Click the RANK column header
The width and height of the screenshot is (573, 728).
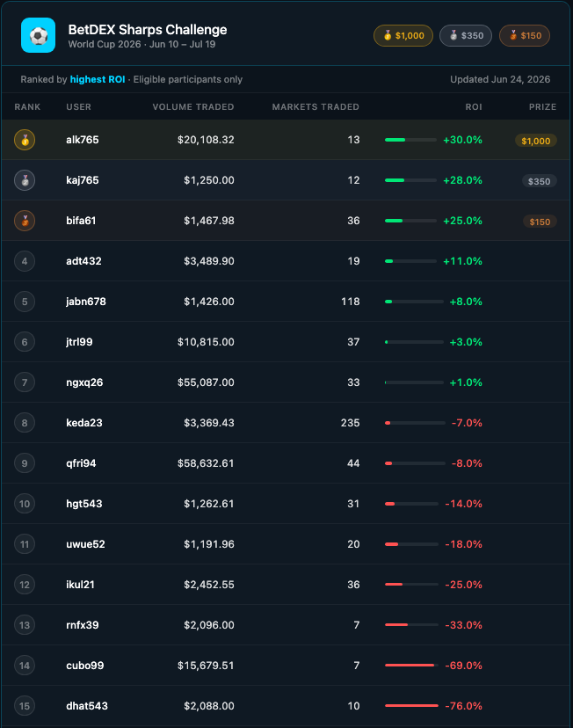pyautogui.click(x=27, y=106)
